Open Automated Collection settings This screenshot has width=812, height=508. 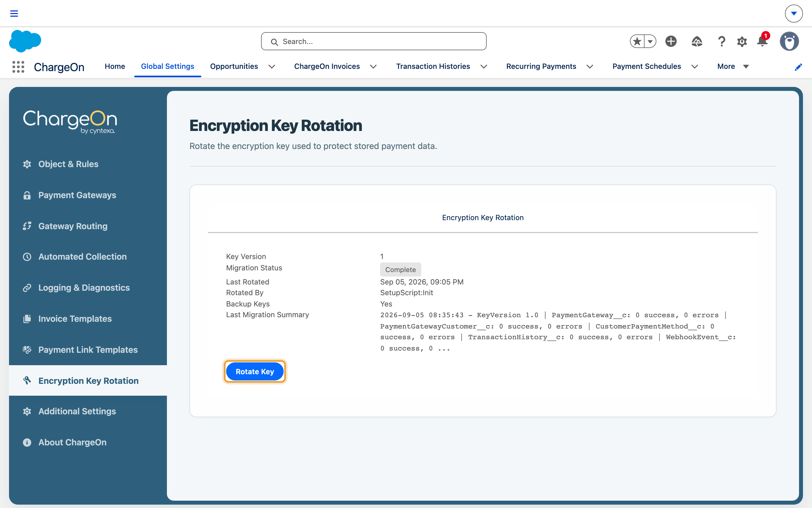click(x=88, y=257)
